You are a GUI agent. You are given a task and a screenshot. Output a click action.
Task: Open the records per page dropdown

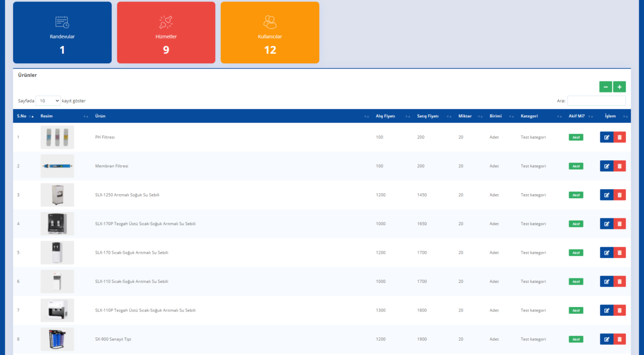pos(48,101)
